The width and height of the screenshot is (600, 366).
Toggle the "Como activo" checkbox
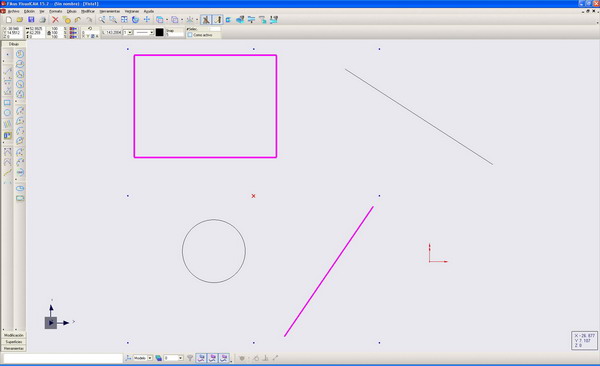(190, 35)
